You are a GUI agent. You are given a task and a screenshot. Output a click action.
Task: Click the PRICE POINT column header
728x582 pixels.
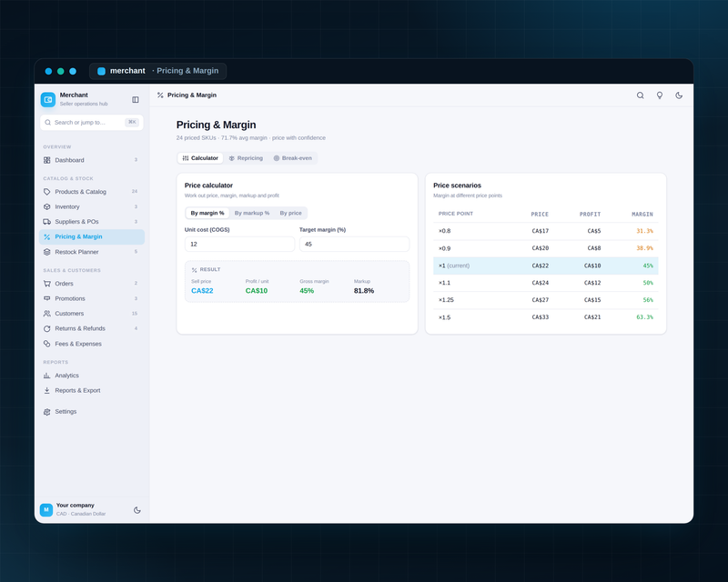pyautogui.click(x=456, y=214)
